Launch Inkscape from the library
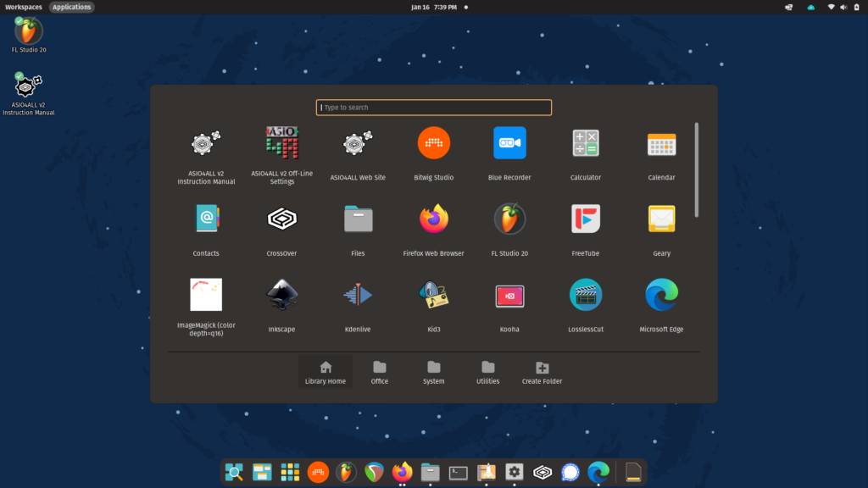This screenshot has width=868, height=488. tap(281, 296)
